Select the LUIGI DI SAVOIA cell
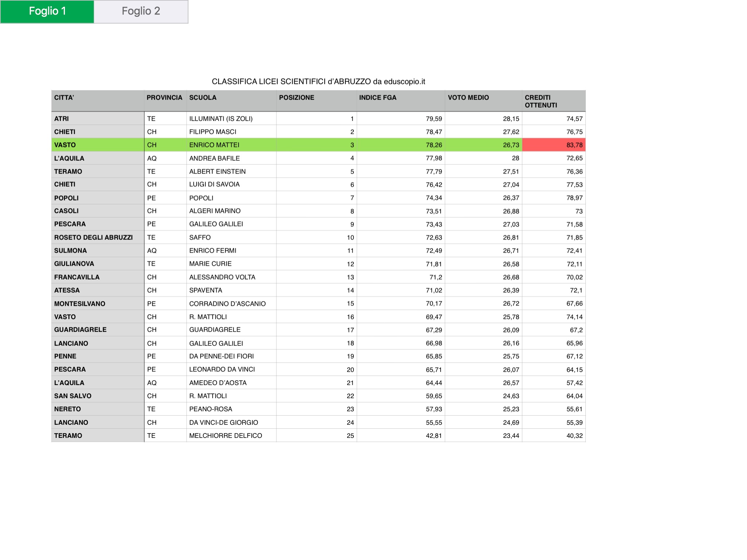This screenshot has height=560, width=747. (x=231, y=184)
